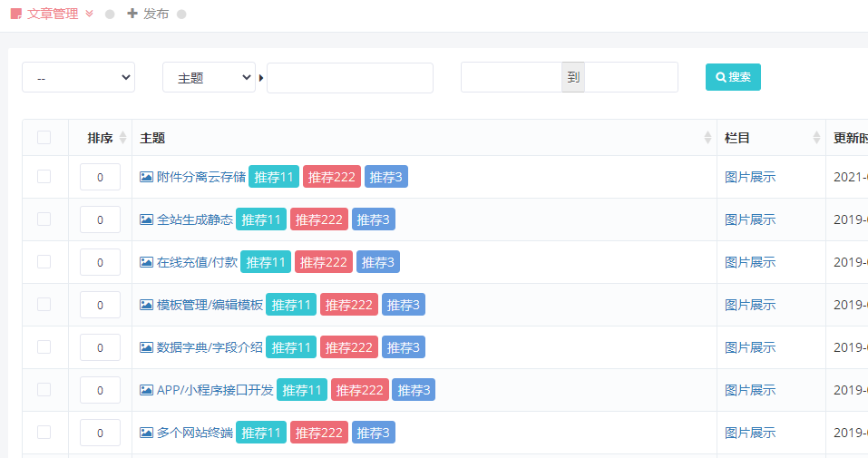Open the "--" category dropdown
This screenshot has width=868, height=458.
(x=78, y=78)
